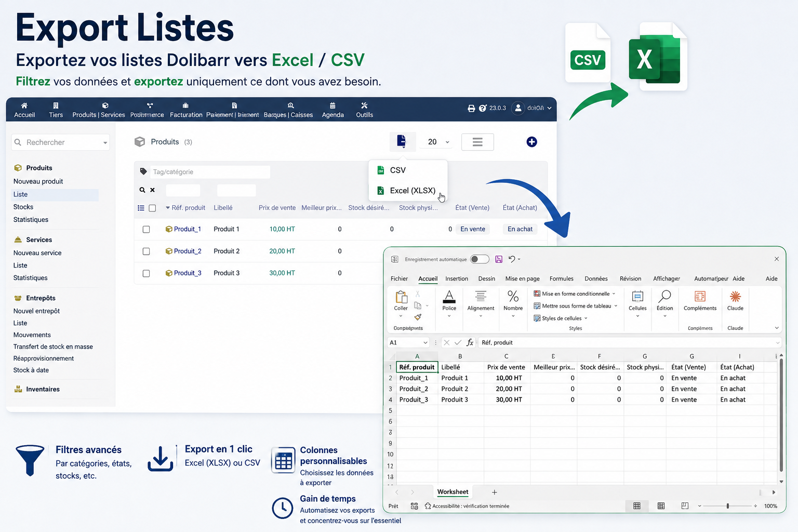Tick the Produit_3 row checkbox
Viewport: 798px width, 532px height.
coord(146,273)
